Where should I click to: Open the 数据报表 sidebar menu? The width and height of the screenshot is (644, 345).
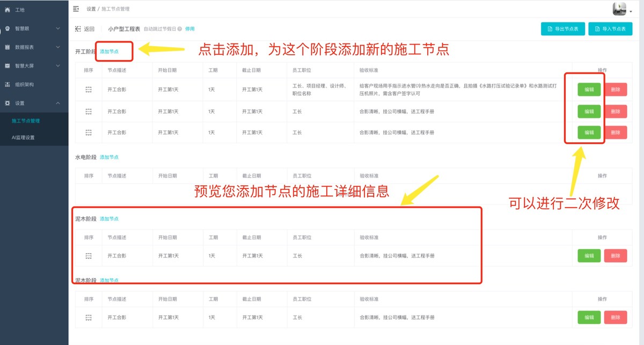pyautogui.click(x=34, y=47)
